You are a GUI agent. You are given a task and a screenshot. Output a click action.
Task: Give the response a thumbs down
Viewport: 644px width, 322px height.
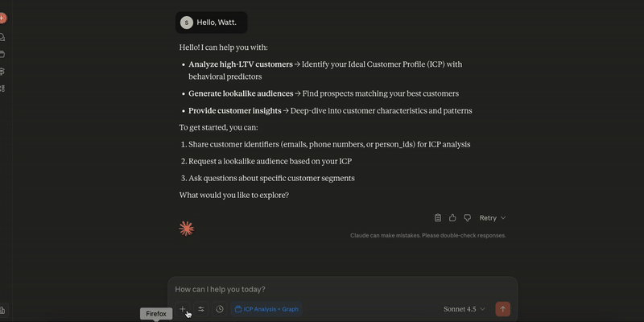pyautogui.click(x=468, y=218)
